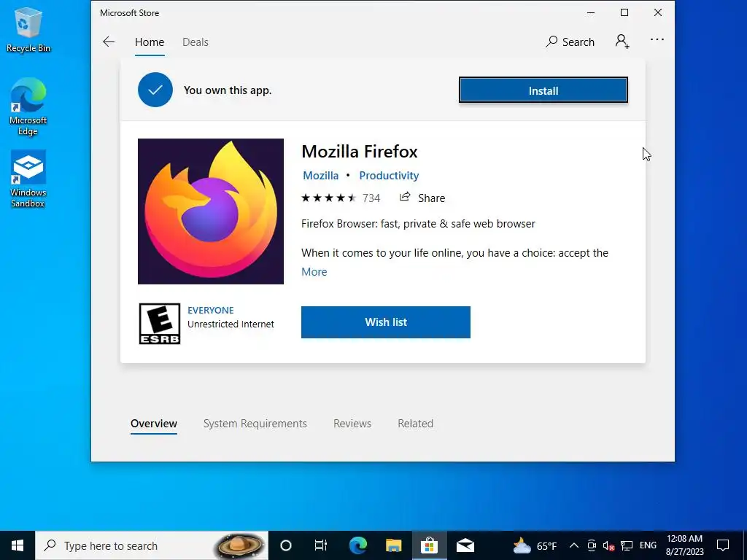Click the Microsoft Store taskbar icon

[429, 545]
